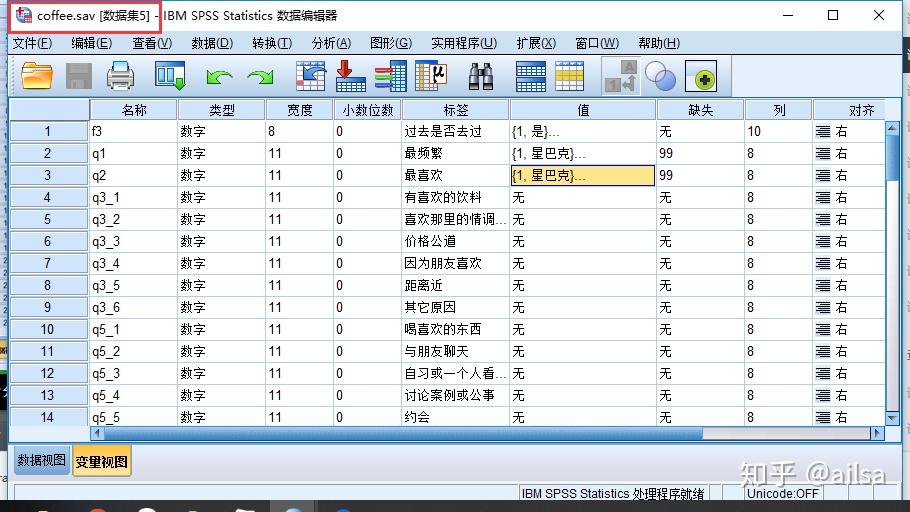The height and width of the screenshot is (512, 910).
Task: Open the 分析(A) menu
Action: [x=331, y=43]
